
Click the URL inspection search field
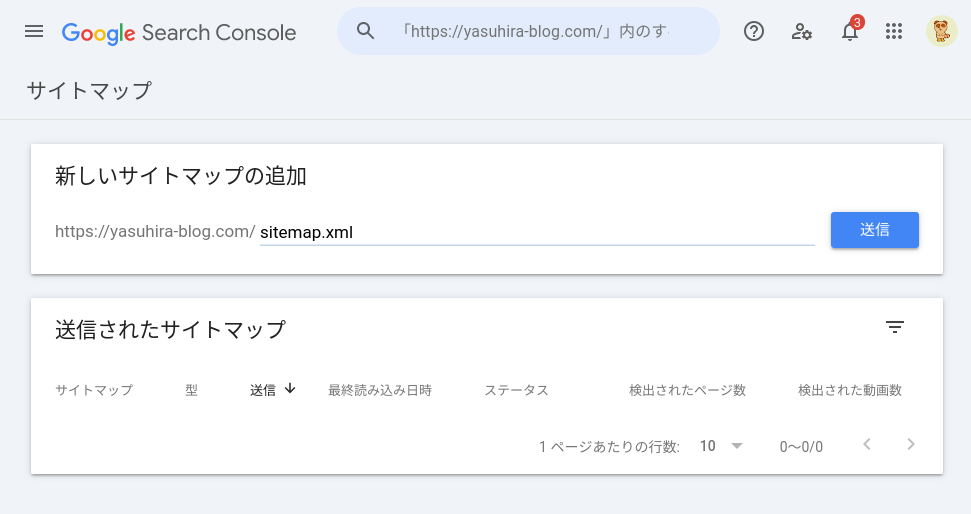533,31
